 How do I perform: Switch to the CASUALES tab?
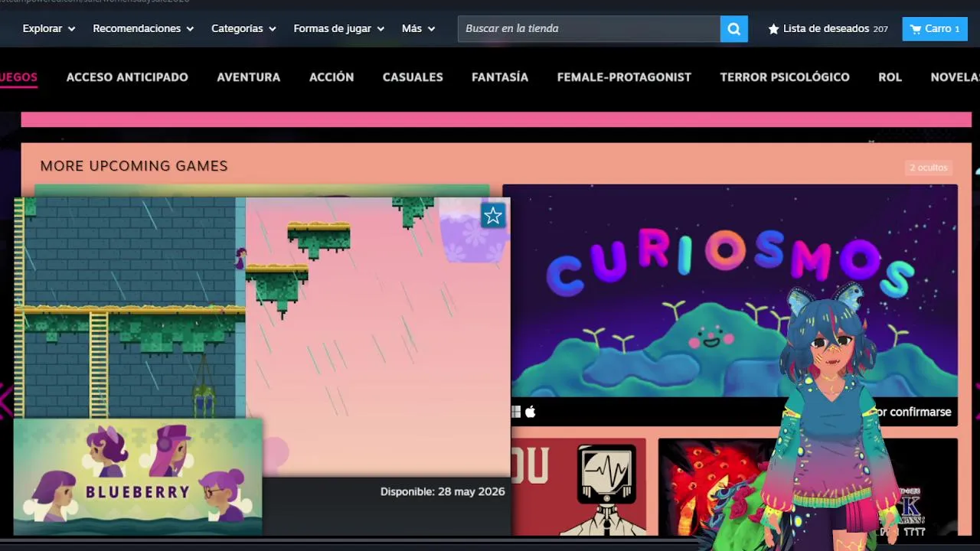[413, 77]
